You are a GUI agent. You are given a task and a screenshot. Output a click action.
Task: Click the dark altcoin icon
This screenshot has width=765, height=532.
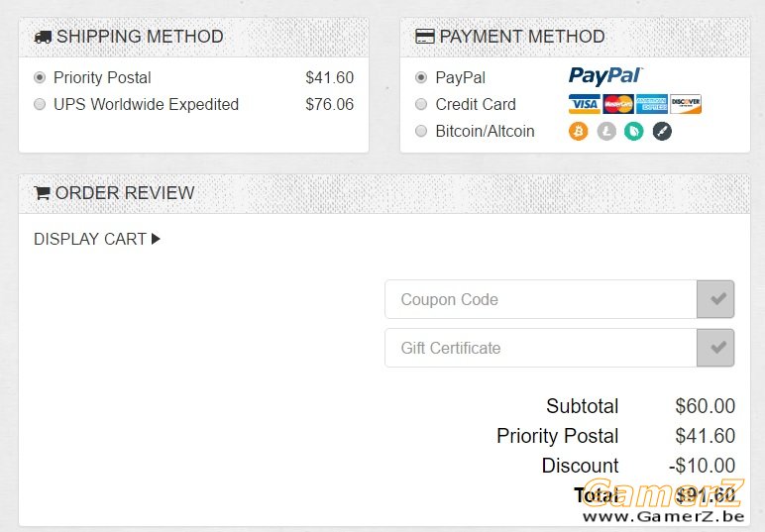coord(662,131)
